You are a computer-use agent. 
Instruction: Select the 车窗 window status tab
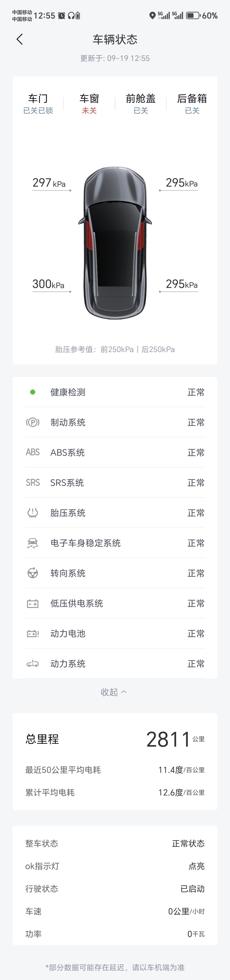click(x=89, y=103)
